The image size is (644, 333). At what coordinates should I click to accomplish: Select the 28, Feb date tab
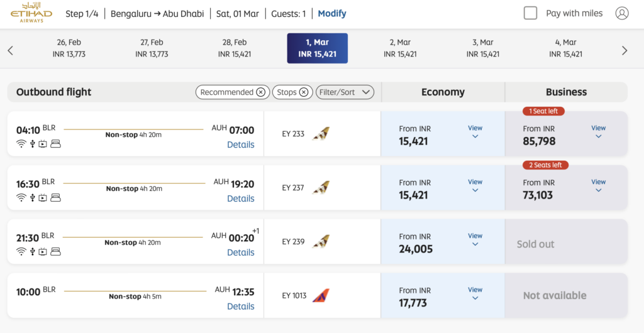tap(235, 48)
